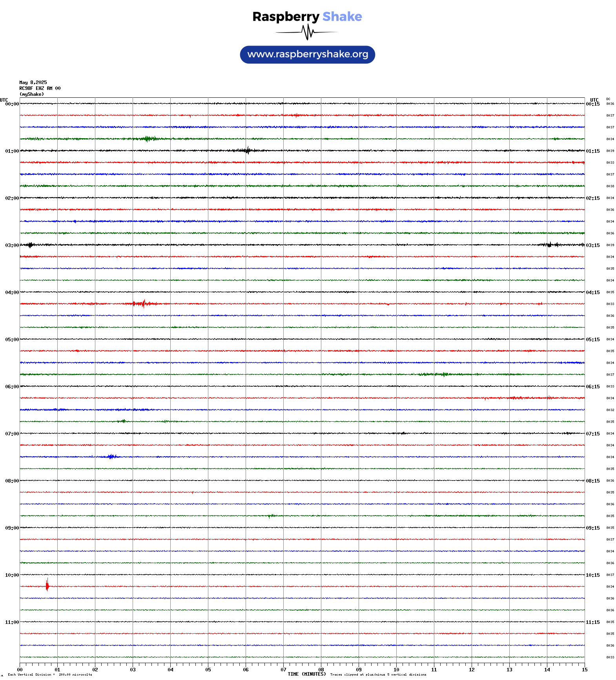This screenshot has height=680, width=616.
Task: Click the 02:00 hour label at left
Action: (12, 198)
